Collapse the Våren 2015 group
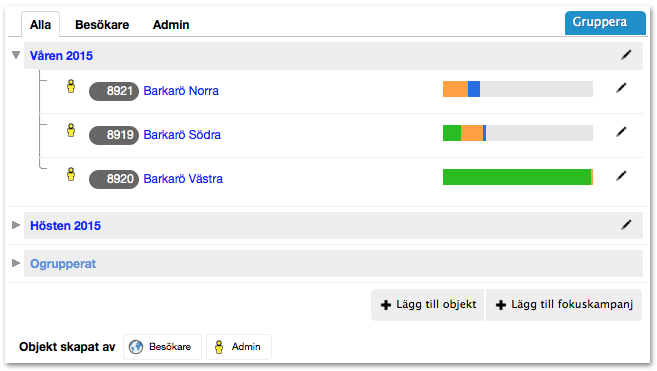The height and width of the screenshot is (371, 657). pyautogui.click(x=16, y=55)
